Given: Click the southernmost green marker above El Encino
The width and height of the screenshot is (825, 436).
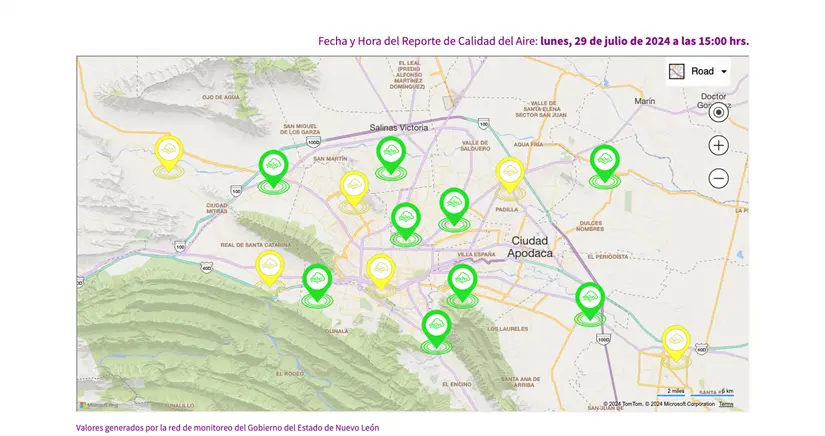Looking at the screenshot, I should (436, 326).
